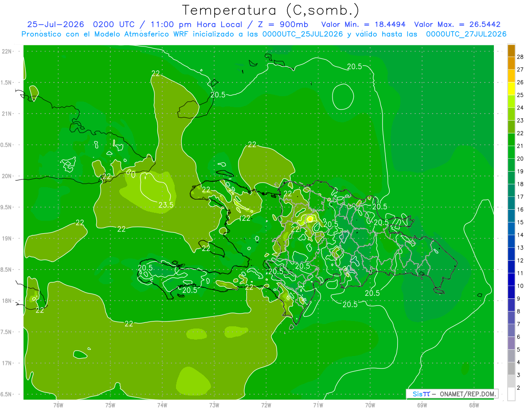Click the '75W' longitude axis label

(x=110, y=405)
